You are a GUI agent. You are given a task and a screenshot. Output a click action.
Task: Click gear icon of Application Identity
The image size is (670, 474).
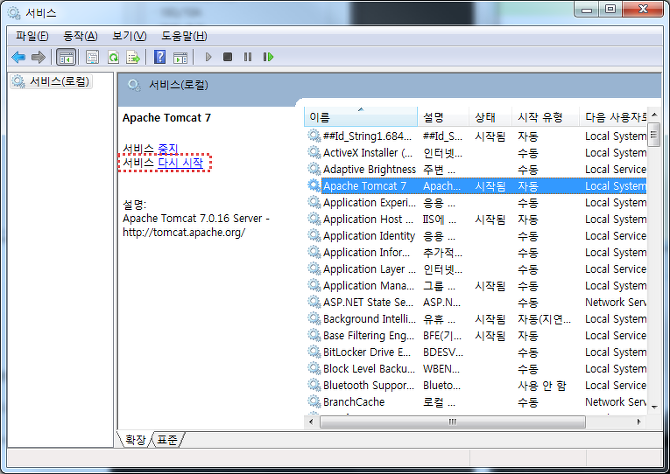pyautogui.click(x=314, y=236)
